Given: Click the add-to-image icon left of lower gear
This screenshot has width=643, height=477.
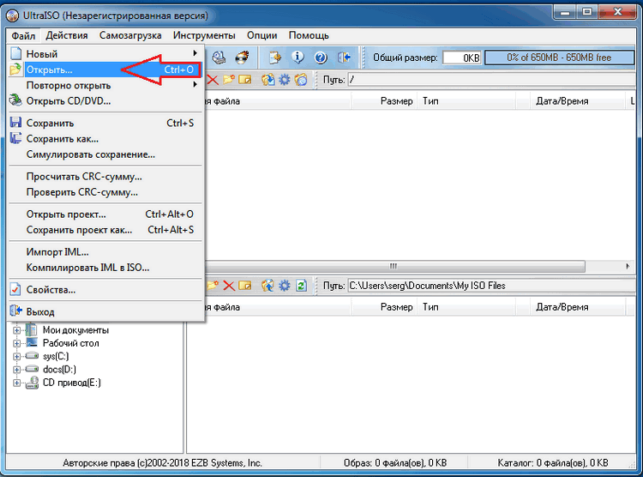Looking at the screenshot, I should click(268, 285).
